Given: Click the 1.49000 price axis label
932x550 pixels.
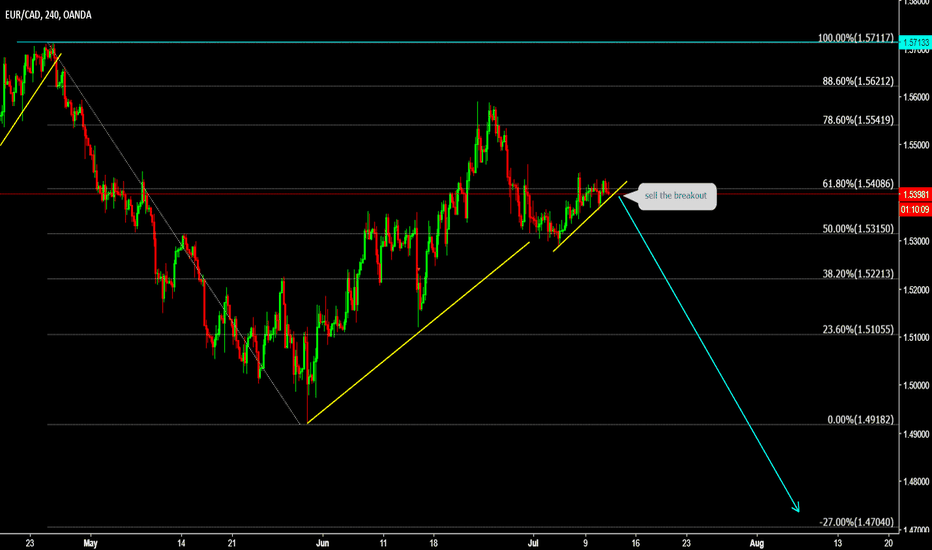Looking at the screenshot, I should click(x=915, y=433).
